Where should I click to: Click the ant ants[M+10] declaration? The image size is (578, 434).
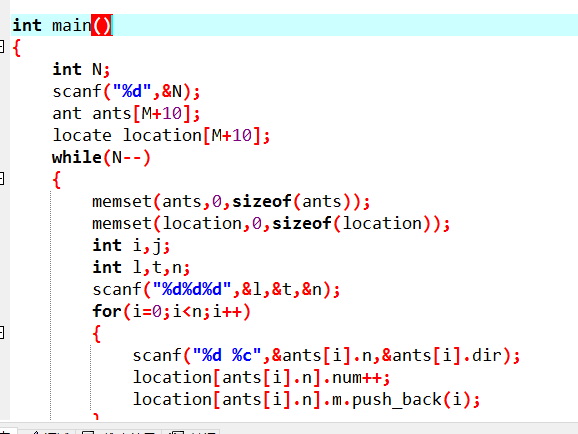pyautogui.click(x=126, y=114)
